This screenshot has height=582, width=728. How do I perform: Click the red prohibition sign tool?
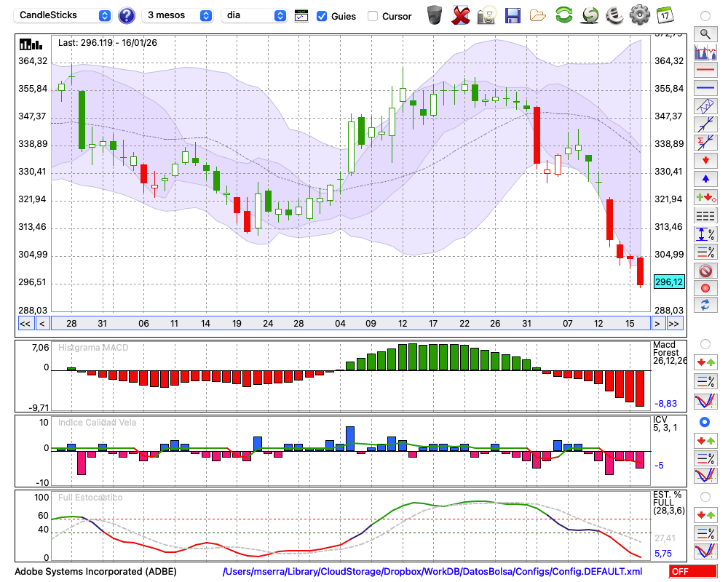coord(705,270)
